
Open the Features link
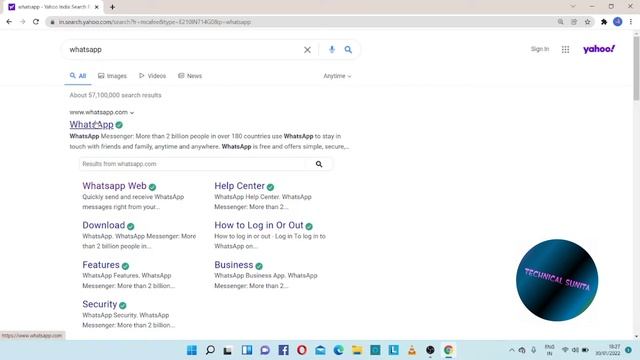[x=101, y=265]
